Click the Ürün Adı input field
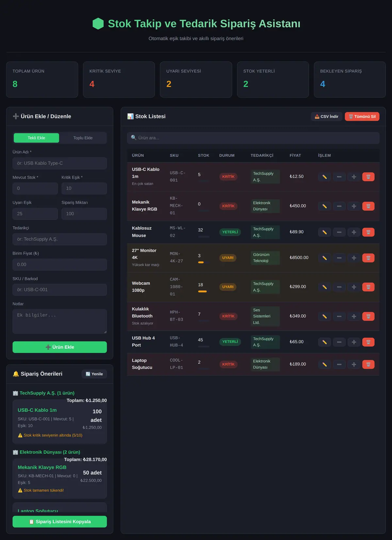392x540 pixels. tap(60, 163)
